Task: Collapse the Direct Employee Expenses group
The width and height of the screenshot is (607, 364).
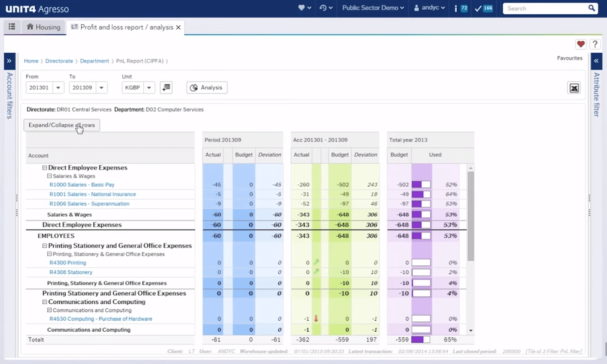Action: (44, 168)
